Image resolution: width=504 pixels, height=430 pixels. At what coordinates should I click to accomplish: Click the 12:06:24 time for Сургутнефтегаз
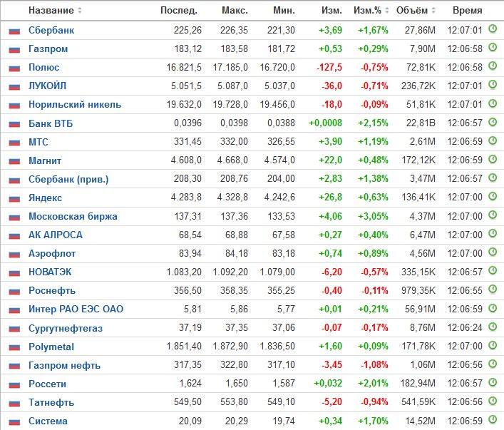[465, 328]
